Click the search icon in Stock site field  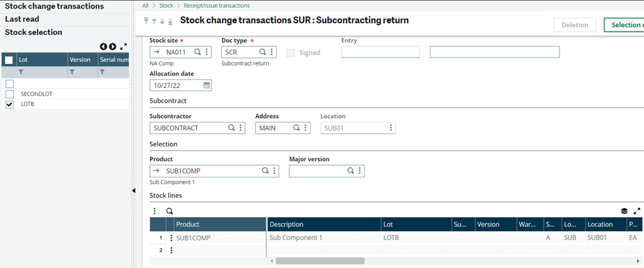pyautogui.click(x=197, y=52)
